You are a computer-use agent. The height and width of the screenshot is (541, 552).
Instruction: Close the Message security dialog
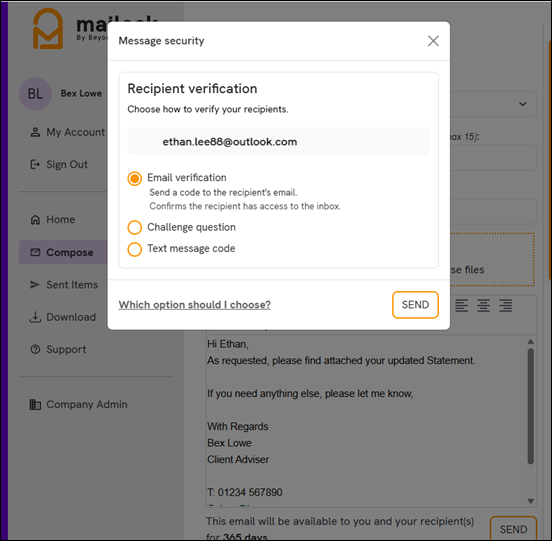pyautogui.click(x=433, y=41)
